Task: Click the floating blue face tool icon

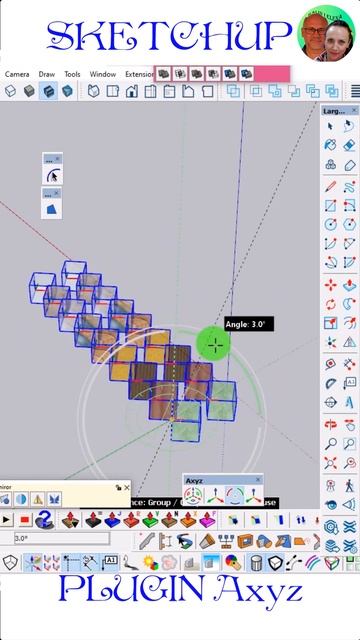Action: pyautogui.click(x=52, y=209)
